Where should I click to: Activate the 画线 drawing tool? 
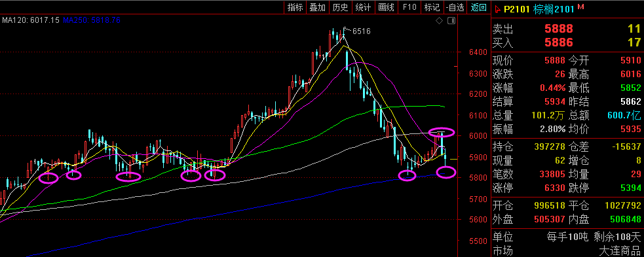click(x=386, y=7)
